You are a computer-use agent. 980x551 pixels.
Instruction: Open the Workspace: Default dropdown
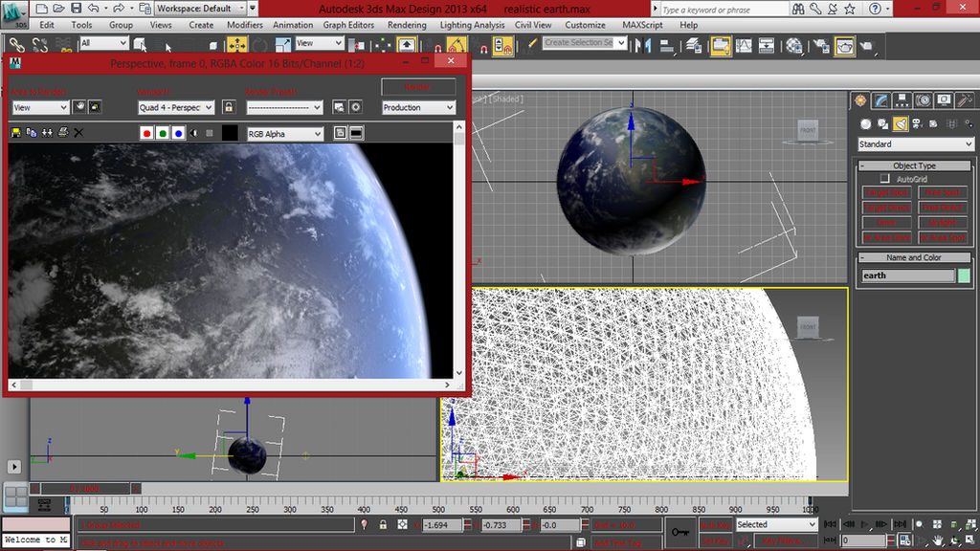201,9
